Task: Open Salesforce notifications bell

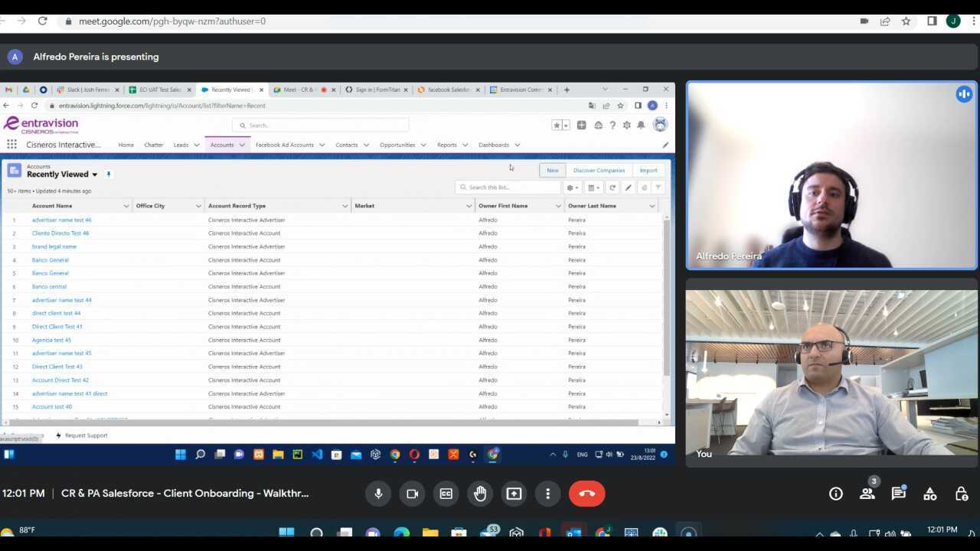Action: coord(642,125)
